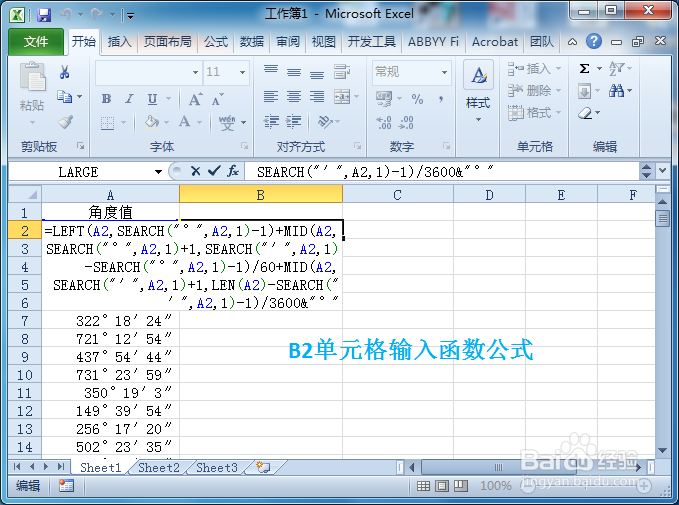The width and height of the screenshot is (679, 505).
Task: Click the Fill down icon
Action: tap(585, 91)
